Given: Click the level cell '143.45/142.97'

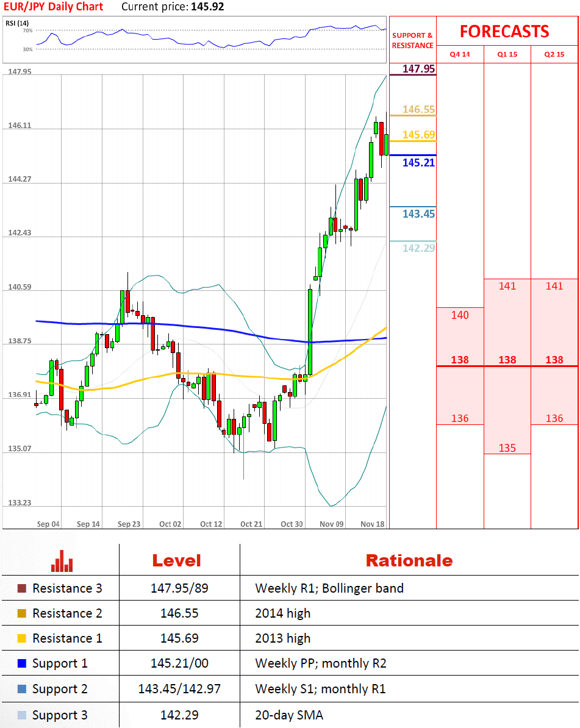Looking at the screenshot, I should coord(179,689).
